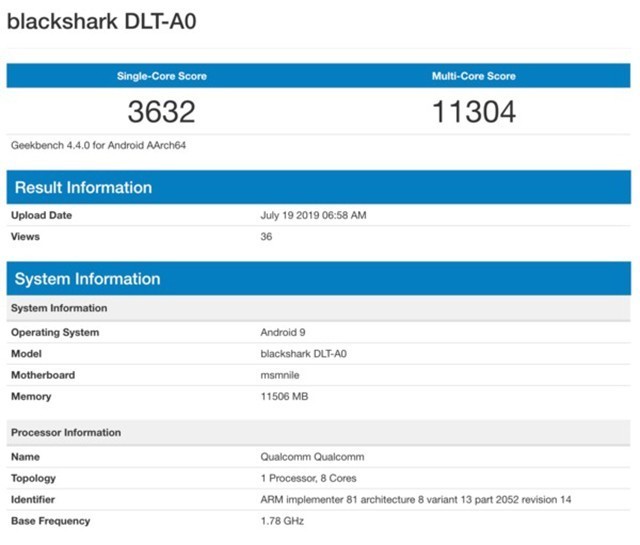Click the Geekbench 4.4.0 for Android text
Viewport: 640px width, 545px height.
[99, 145]
